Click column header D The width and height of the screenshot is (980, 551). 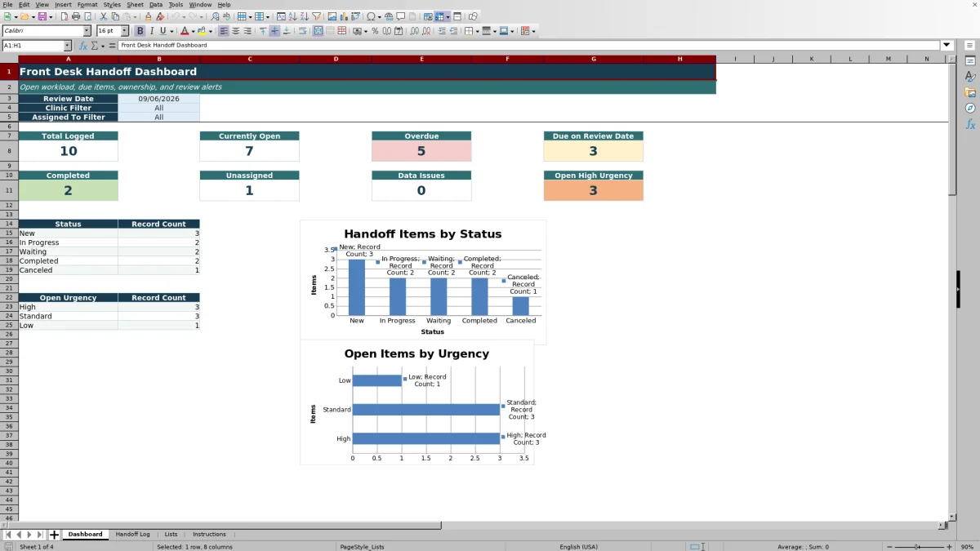[336, 59]
